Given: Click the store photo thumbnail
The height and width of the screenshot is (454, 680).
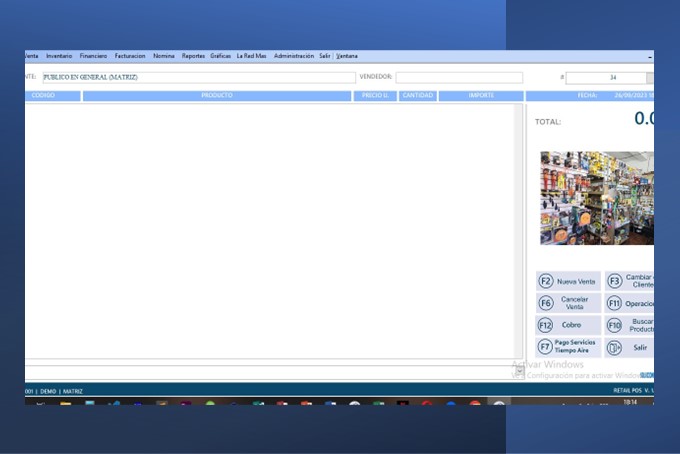Looking at the screenshot, I should [x=597, y=198].
